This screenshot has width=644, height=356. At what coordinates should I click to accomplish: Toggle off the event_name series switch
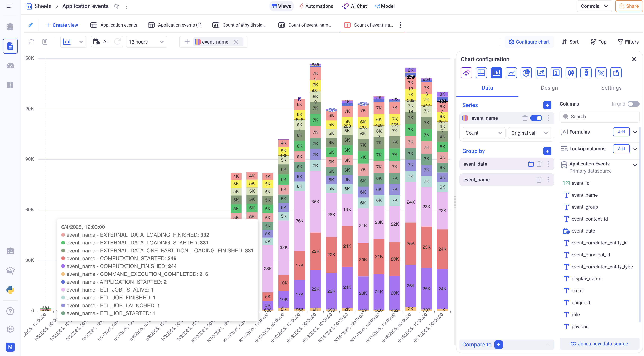click(x=536, y=118)
